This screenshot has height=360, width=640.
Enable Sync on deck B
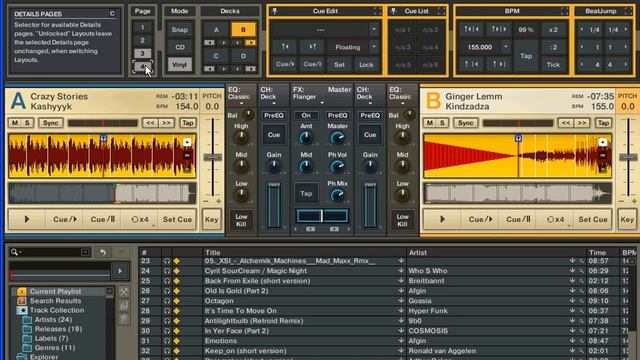tap(466, 123)
